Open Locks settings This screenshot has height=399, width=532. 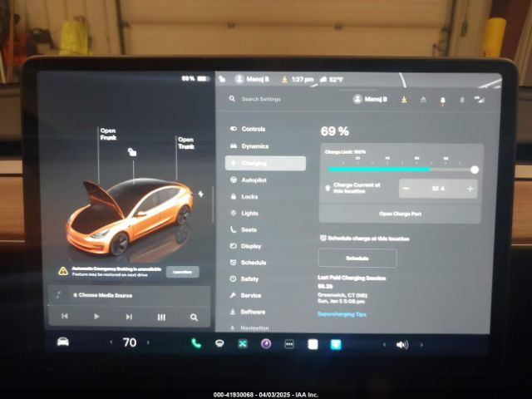(x=244, y=196)
